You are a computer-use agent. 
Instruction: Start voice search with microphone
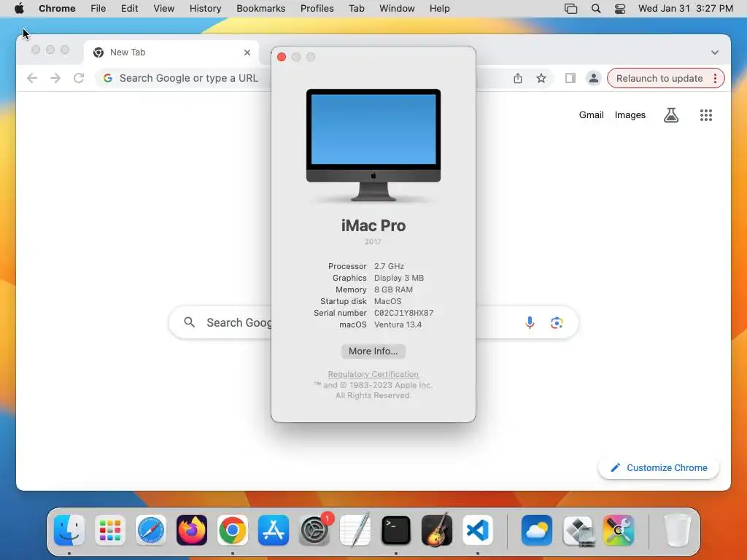[530, 323]
